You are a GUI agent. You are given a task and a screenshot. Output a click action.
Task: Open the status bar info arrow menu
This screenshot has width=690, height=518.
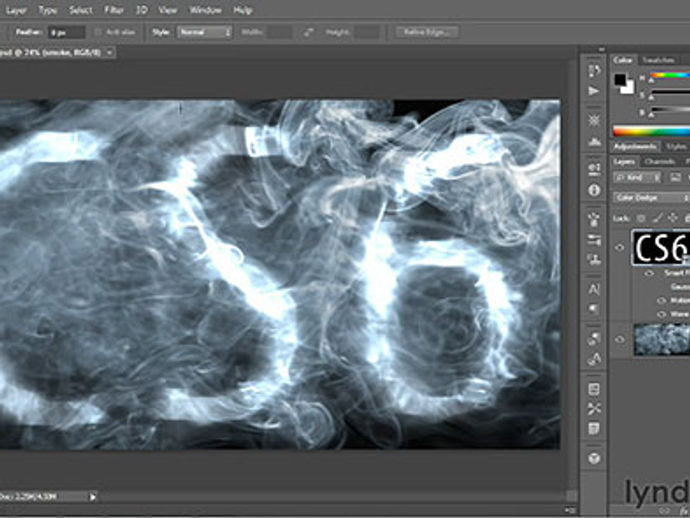(93, 497)
